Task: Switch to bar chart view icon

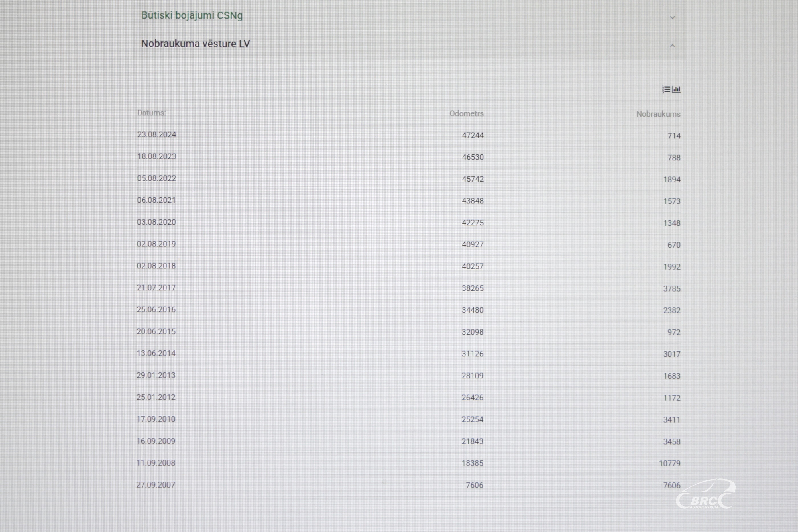Action: coord(676,89)
